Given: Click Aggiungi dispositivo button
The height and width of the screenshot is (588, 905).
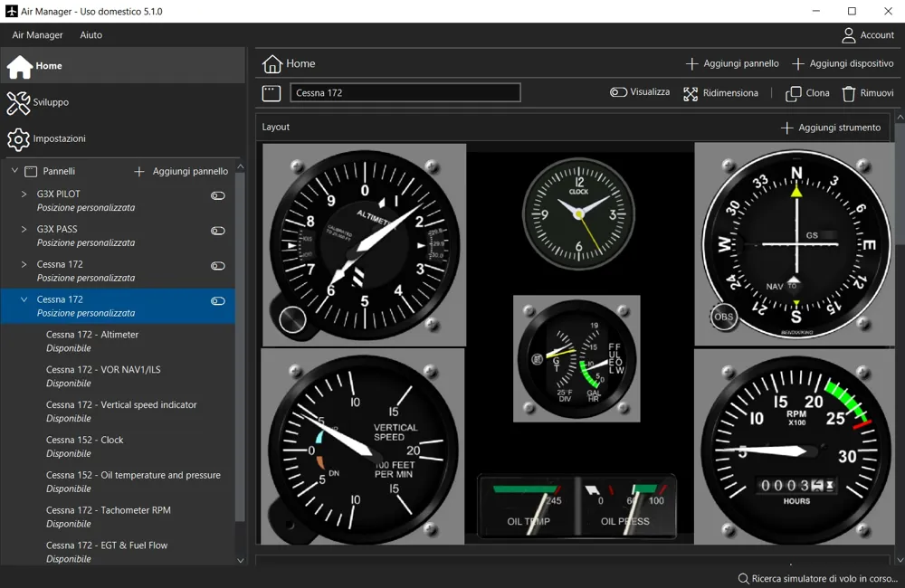Looking at the screenshot, I should point(843,63).
